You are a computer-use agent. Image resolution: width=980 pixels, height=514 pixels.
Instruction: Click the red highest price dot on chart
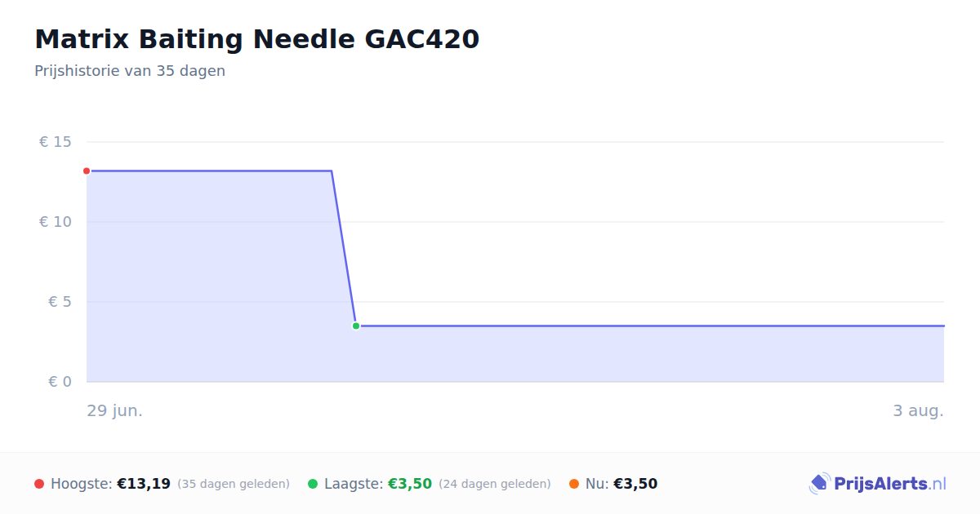pos(87,171)
